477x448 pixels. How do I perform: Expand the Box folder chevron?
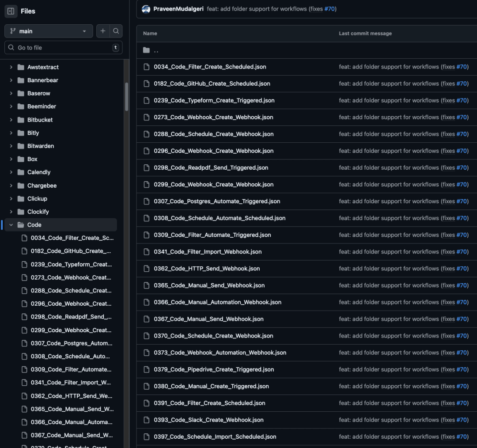(11, 159)
